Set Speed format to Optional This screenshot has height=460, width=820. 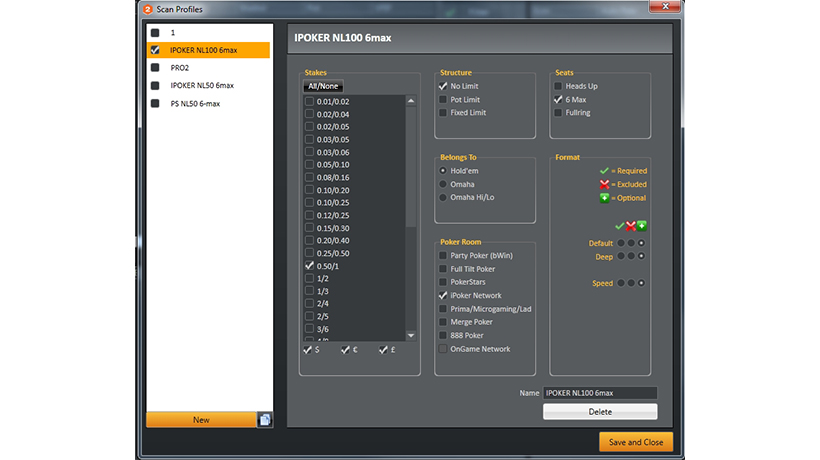pyautogui.click(x=641, y=283)
